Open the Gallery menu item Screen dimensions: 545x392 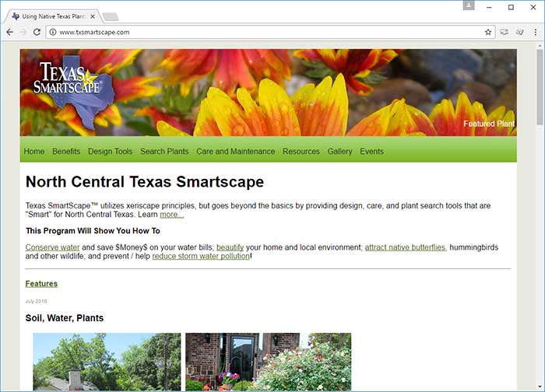pyautogui.click(x=339, y=152)
